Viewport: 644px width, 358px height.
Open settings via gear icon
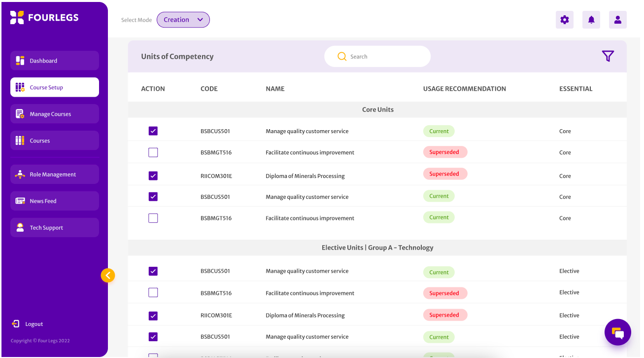click(x=564, y=20)
